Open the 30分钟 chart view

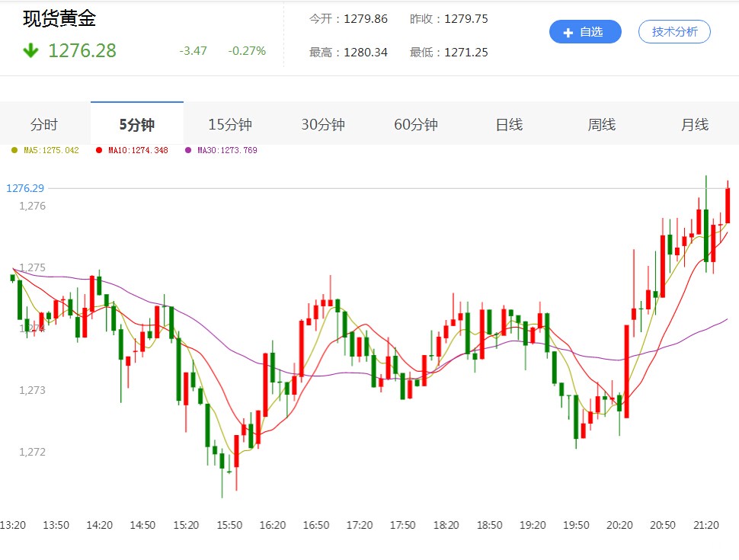322,124
